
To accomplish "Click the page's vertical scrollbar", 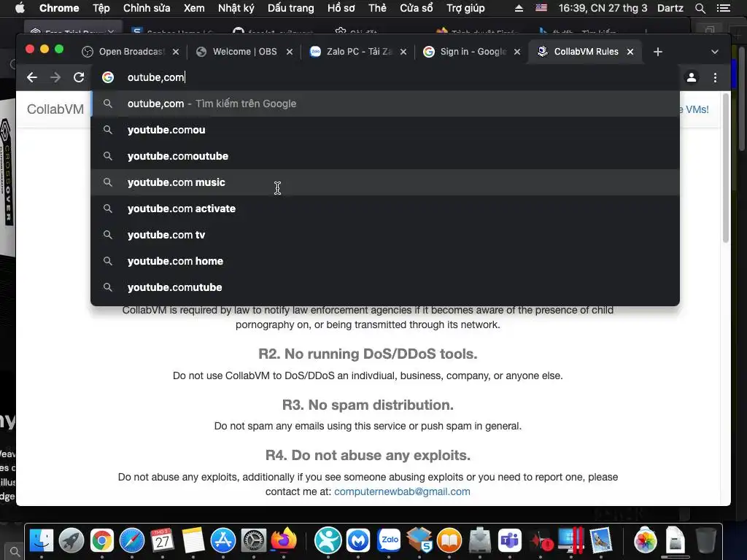I will [x=725, y=168].
